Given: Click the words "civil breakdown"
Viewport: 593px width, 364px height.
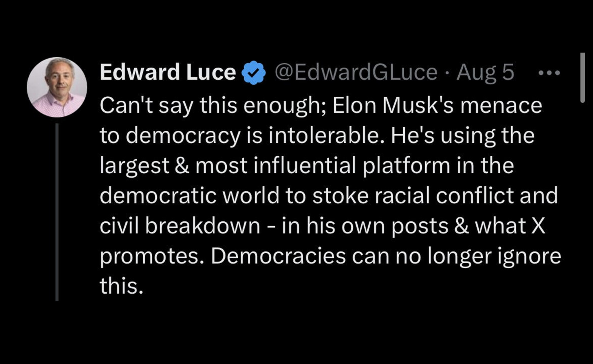Looking at the screenshot, I should pos(180,226).
